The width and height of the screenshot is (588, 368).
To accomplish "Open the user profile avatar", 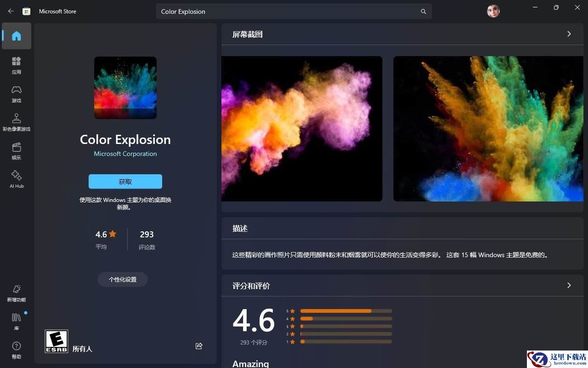I will pyautogui.click(x=493, y=11).
